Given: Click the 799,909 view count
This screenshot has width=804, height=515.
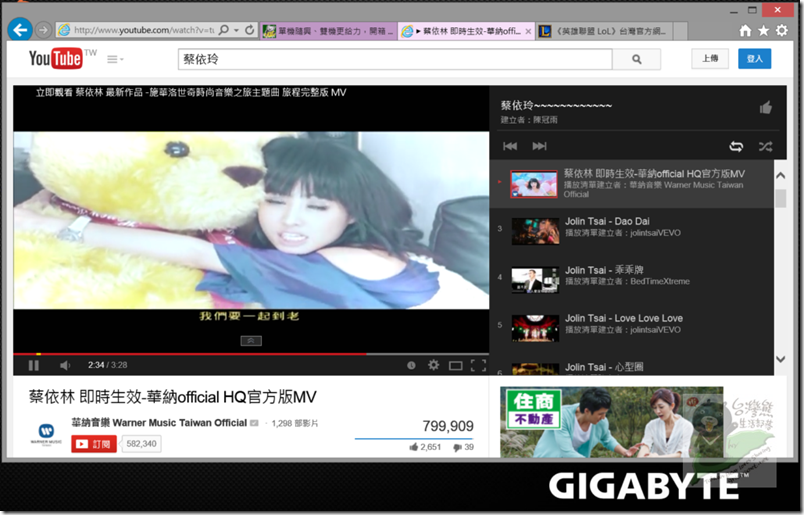Looking at the screenshot, I should [448, 426].
